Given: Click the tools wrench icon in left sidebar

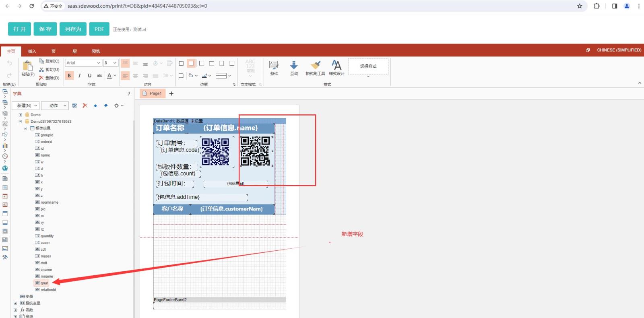Looking at the screenshot, I should click(5, 257).
